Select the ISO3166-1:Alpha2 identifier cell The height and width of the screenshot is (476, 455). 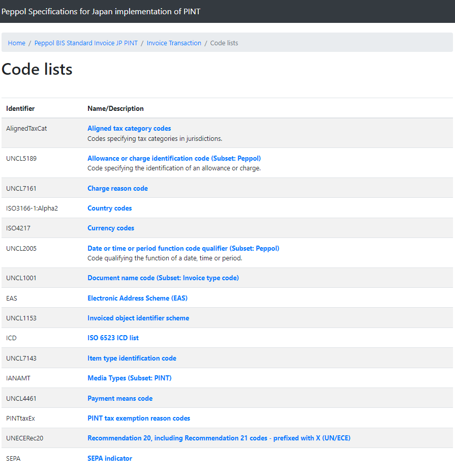[32, 209]
